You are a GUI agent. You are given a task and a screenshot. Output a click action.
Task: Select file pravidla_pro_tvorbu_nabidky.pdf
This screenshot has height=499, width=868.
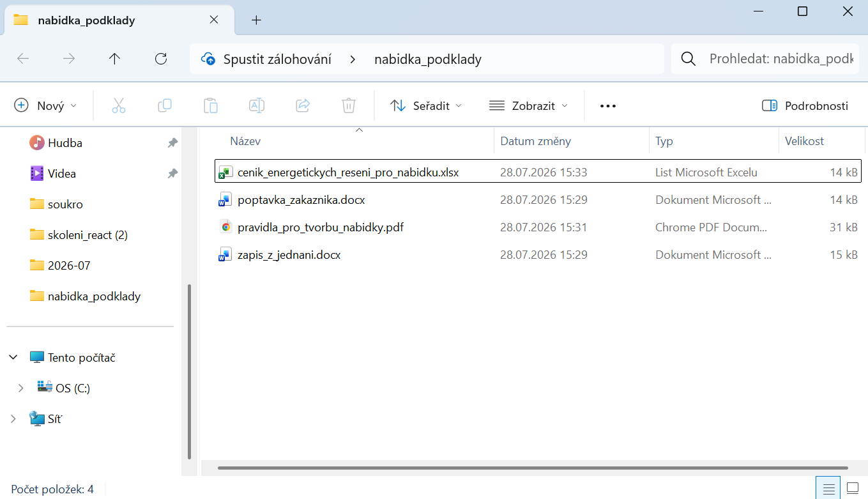tap(321, 227)
